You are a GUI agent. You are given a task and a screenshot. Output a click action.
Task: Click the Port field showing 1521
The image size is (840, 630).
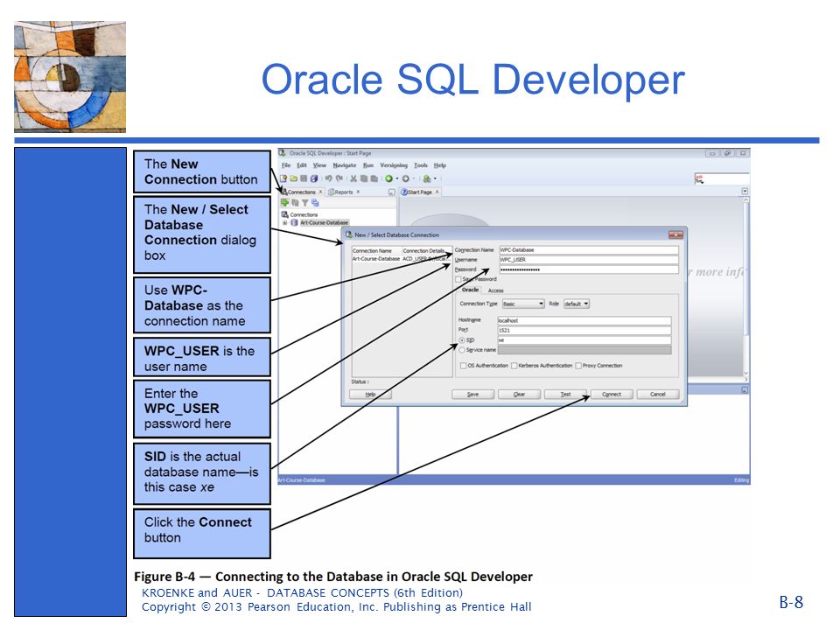click(x=584, y=331)
